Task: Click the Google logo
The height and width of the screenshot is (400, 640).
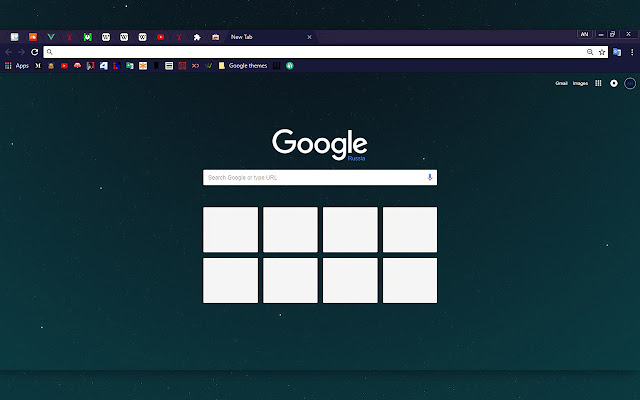Action: (320, 144)
